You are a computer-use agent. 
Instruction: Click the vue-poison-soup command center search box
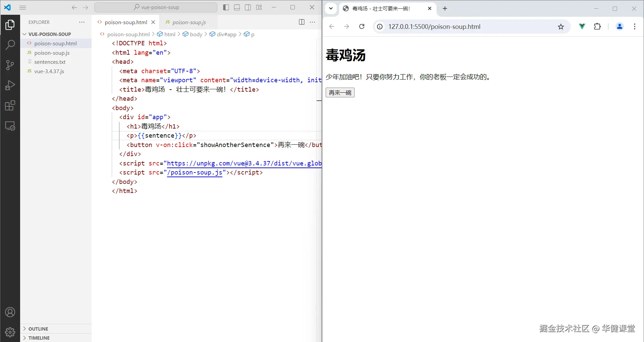pos(156,7)
